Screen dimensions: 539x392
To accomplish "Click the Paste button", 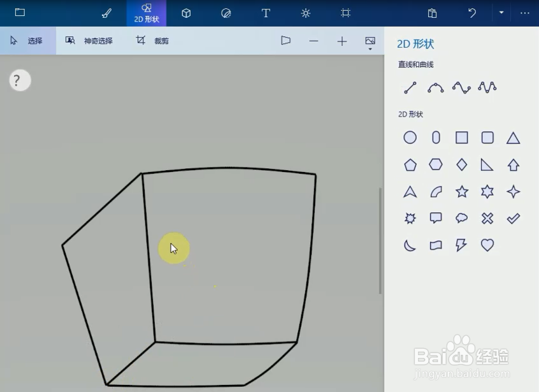I will [432, 13].
